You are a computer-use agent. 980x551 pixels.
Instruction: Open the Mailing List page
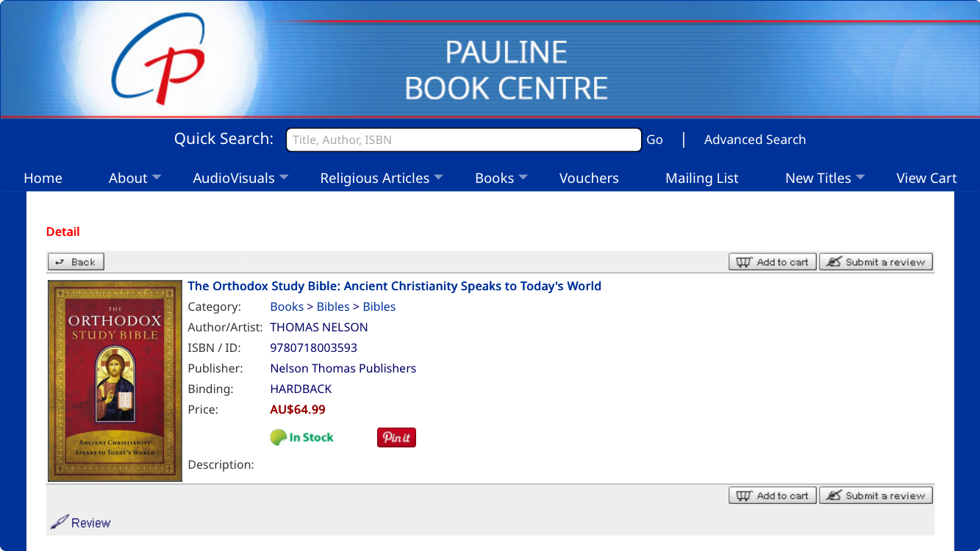(x=702, y=178)
